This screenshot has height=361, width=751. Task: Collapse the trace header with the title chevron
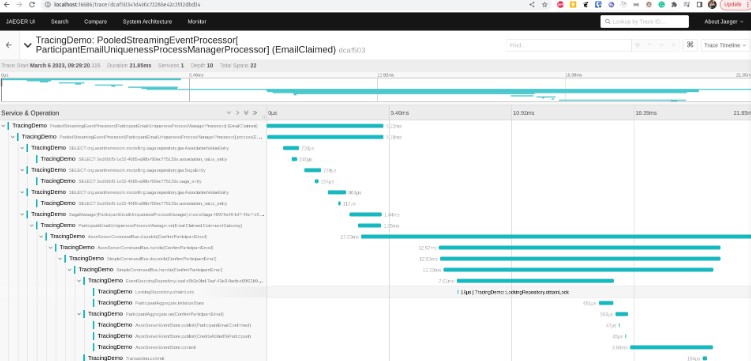pyautogui.click(x=28, y=45)
